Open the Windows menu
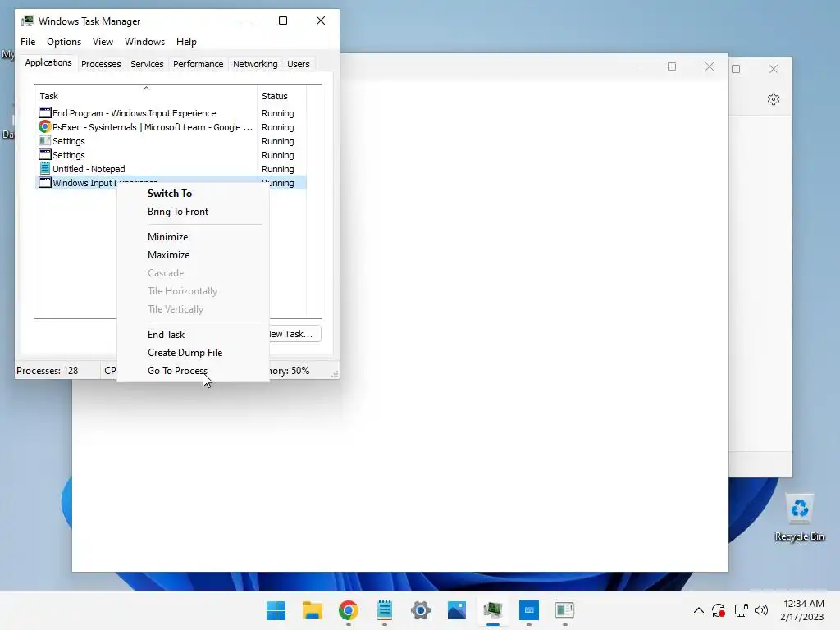Viewport: 840px width, 630px height. click(144, 42)
